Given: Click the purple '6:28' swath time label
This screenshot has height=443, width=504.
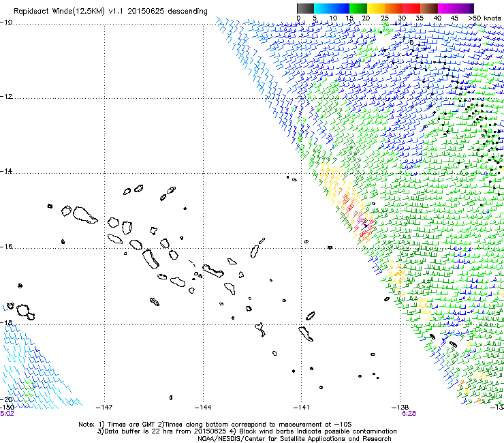Looking at the screenshot, I should pos(409,414).
